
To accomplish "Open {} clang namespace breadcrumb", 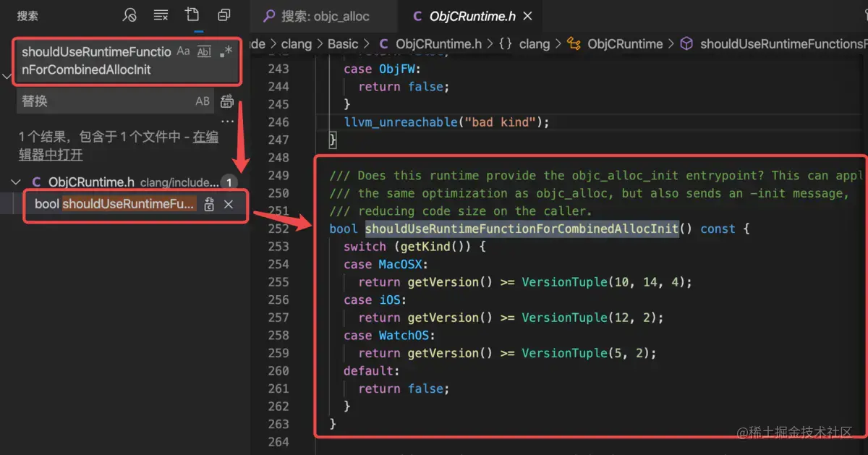I will click(535, 44).
